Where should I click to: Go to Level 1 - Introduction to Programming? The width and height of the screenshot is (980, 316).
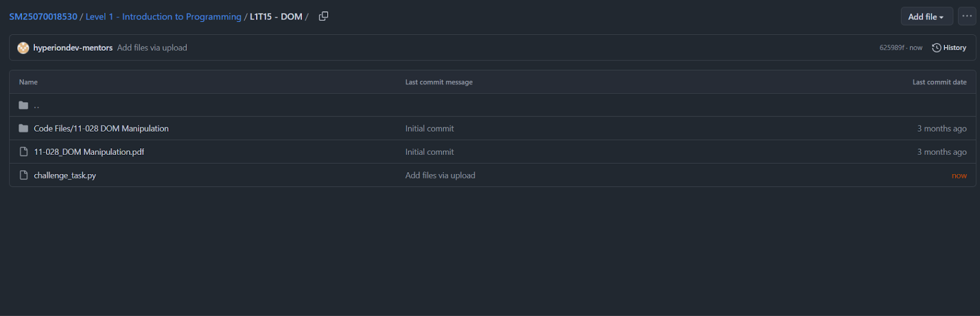(164, 17)
